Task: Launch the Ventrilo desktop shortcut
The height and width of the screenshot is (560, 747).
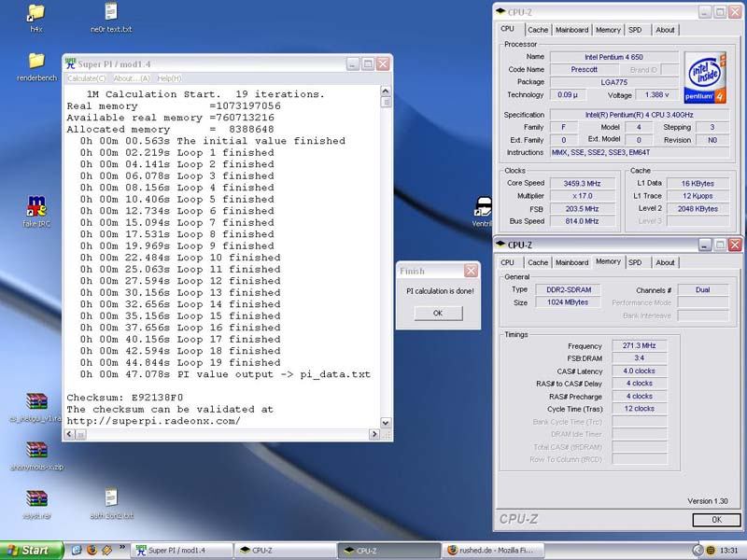Action: click(483, 206)
